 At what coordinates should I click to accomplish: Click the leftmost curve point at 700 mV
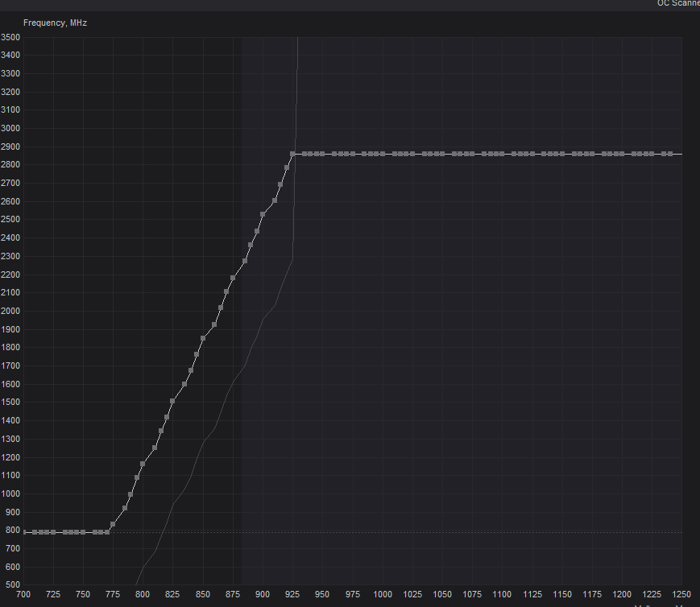[25, 532]
